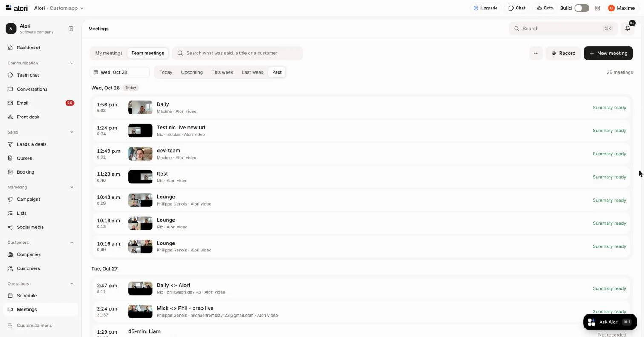The image size is (644, 337).
Task: Collapse the Sales section
Action: click(x=72, y=132)
